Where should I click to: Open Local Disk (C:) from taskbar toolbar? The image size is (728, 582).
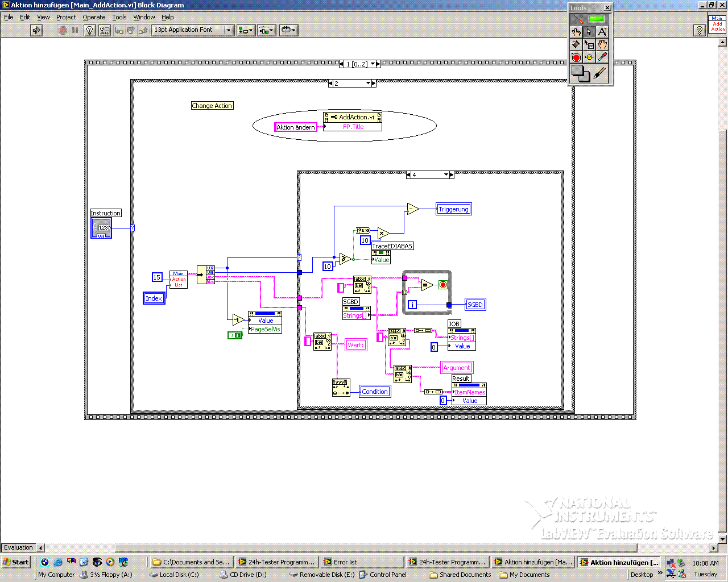pyautogui.click(x=174, y=575)
